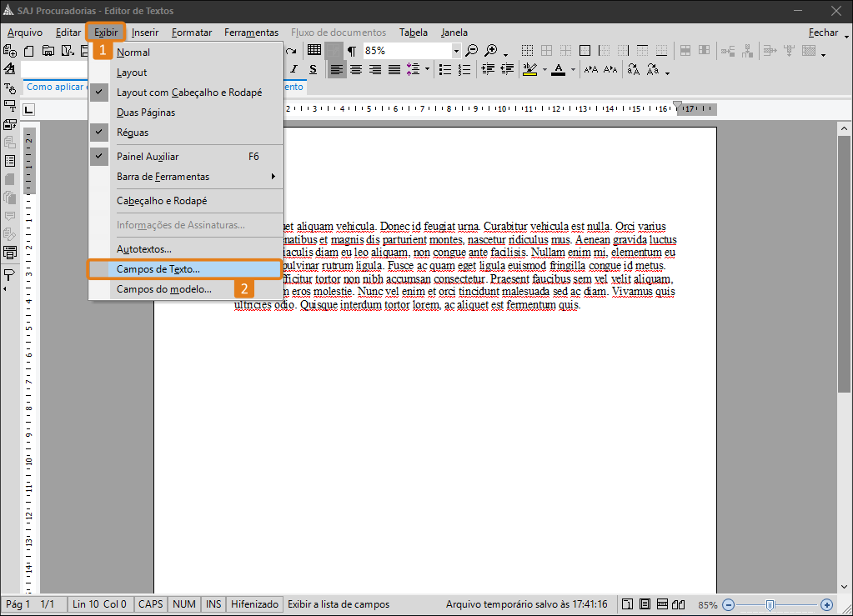Click the zoom in plus button in status bar
This screenshot has width=853, height=616.
pyautogui.click(x=826, y=604)
